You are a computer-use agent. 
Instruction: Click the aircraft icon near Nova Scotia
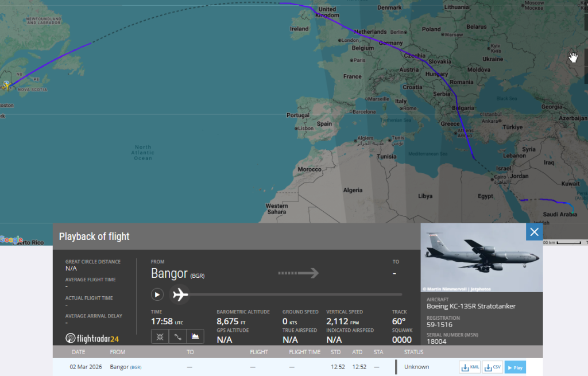point(6,86)
